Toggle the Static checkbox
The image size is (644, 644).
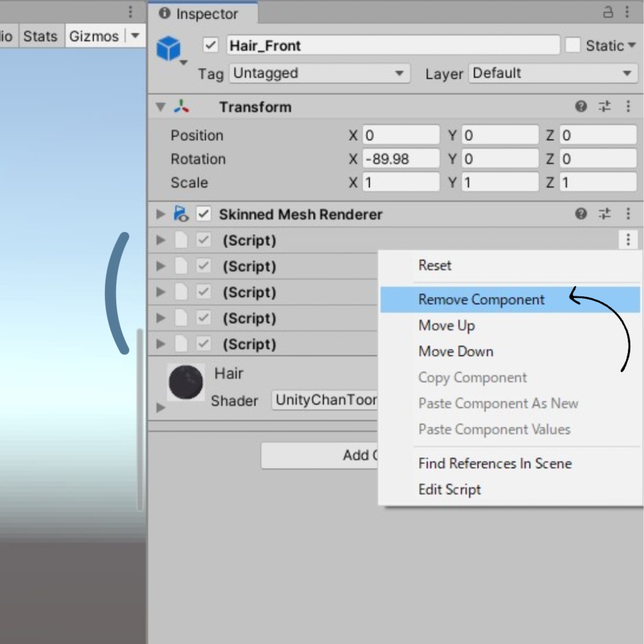click(572, 45)
